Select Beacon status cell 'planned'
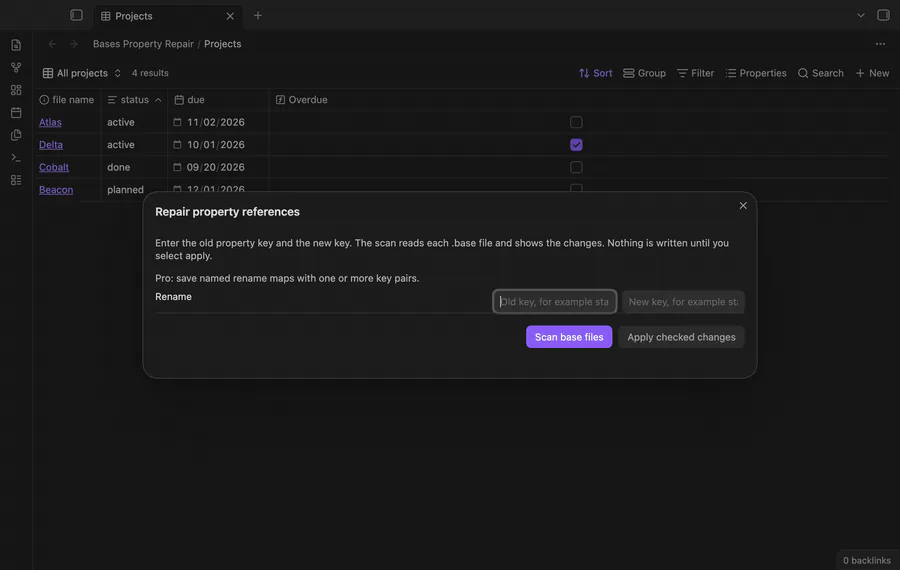 click(134, 189)
